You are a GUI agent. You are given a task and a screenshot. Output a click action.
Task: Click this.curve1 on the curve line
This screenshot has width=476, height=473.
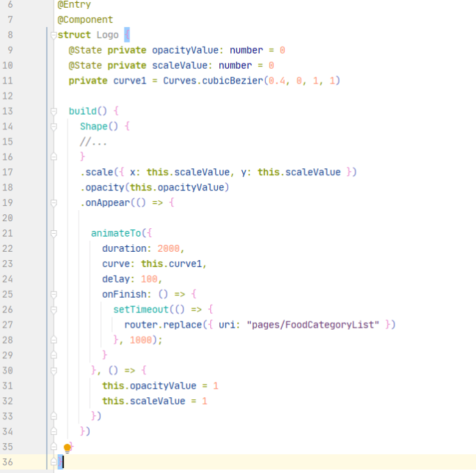(171, 264)
